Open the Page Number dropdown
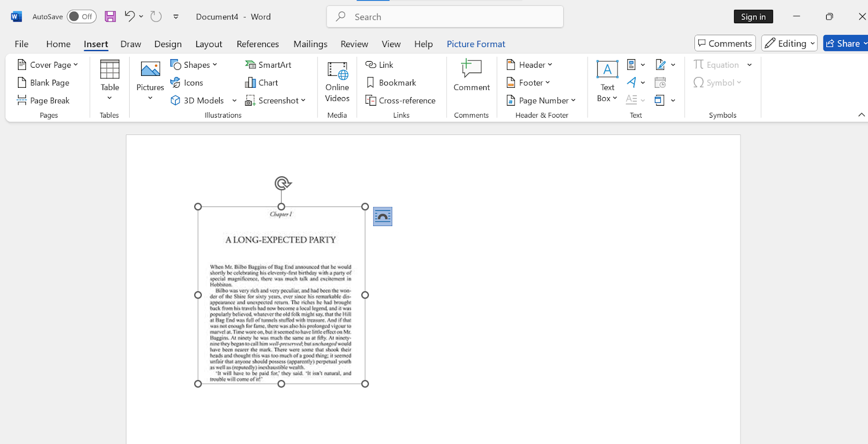Image resolution: width=868 pixels, height=444 pixels. [573, 100]
